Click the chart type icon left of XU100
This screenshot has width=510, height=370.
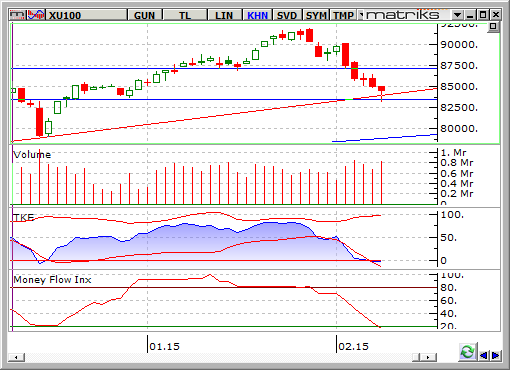click(x=17, y=15)
